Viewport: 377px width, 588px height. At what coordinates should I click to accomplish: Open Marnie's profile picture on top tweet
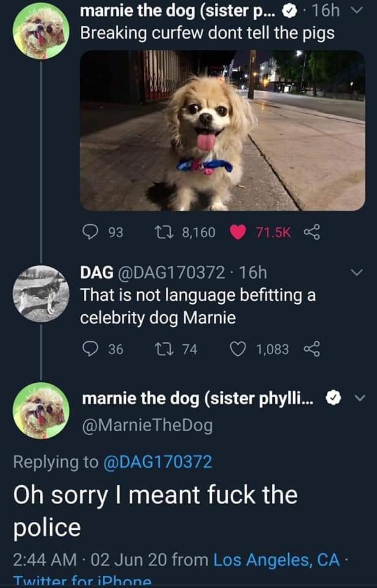[40, 31]
